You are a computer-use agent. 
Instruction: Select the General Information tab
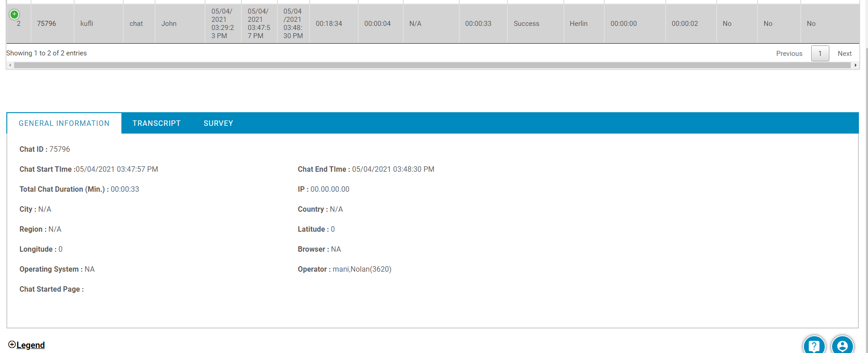64,123
